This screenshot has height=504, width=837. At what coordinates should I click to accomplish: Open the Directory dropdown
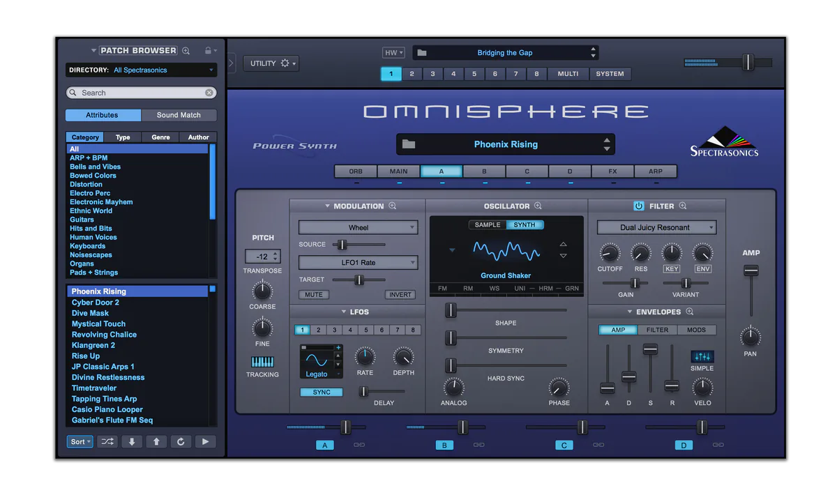(x=142, y=70)
